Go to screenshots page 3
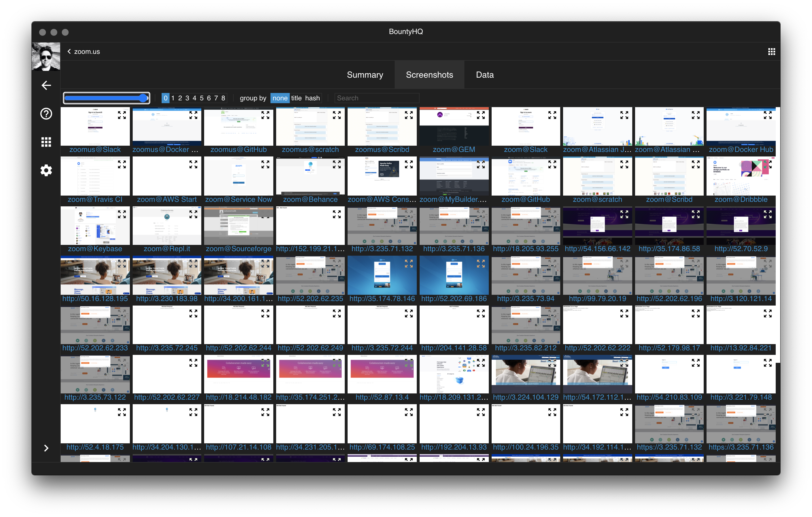 coord(187,98)
